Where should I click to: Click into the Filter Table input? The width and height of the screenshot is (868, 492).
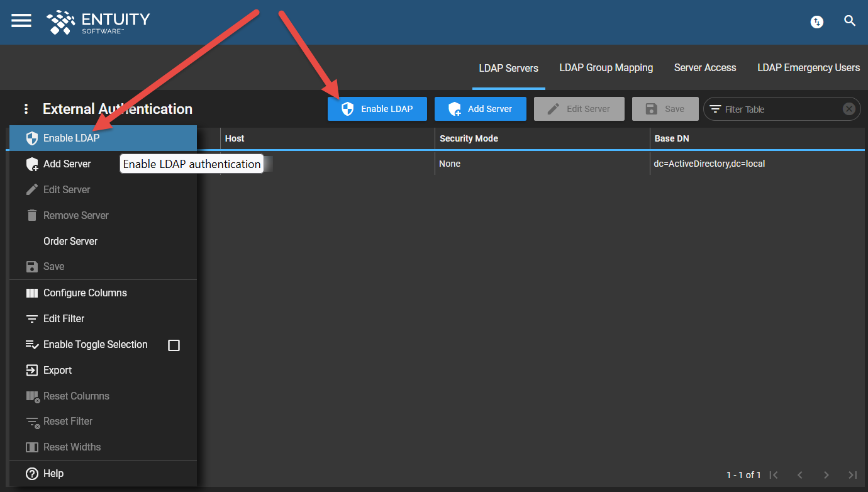780,109
